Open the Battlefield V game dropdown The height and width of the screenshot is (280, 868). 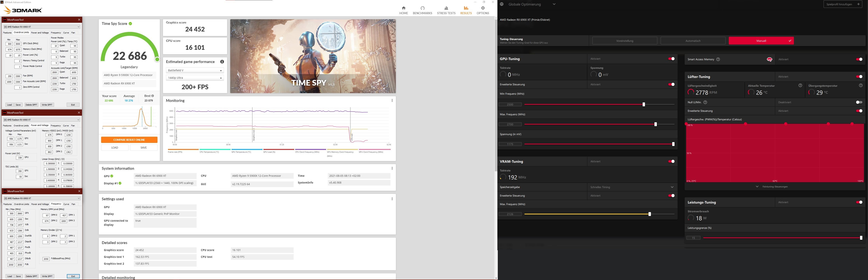pyautogui.click(x=195, y=70)
